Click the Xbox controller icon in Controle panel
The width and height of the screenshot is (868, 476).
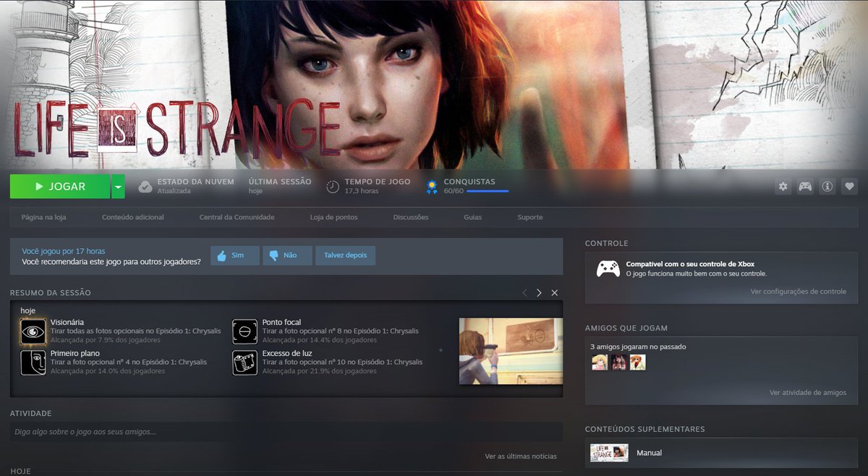[608, 268]
